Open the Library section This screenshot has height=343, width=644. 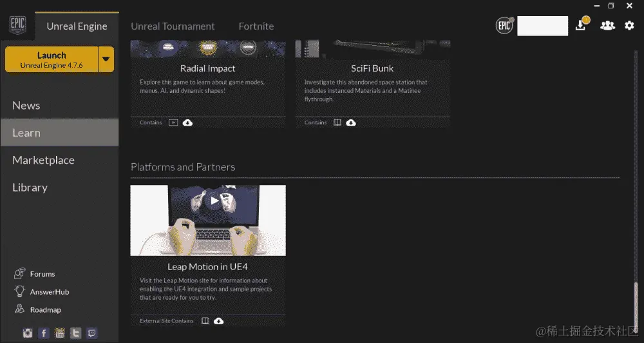[59, 187]
